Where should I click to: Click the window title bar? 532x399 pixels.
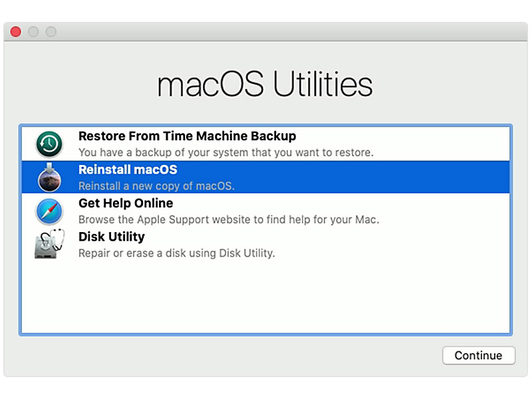click(x=266, y=32)
